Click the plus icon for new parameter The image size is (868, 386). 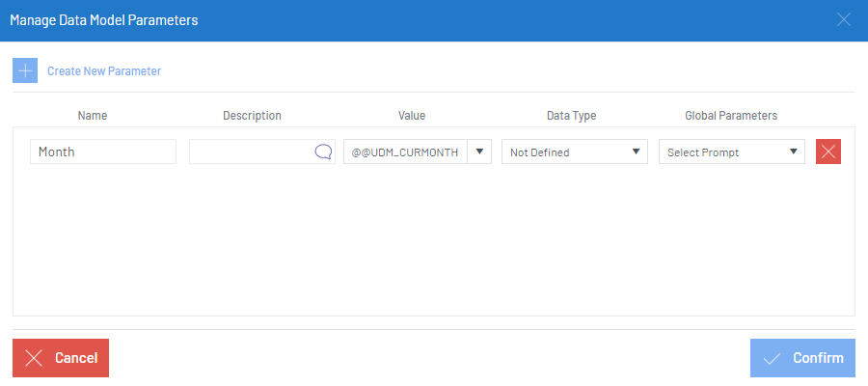click(x=25, y=70)
